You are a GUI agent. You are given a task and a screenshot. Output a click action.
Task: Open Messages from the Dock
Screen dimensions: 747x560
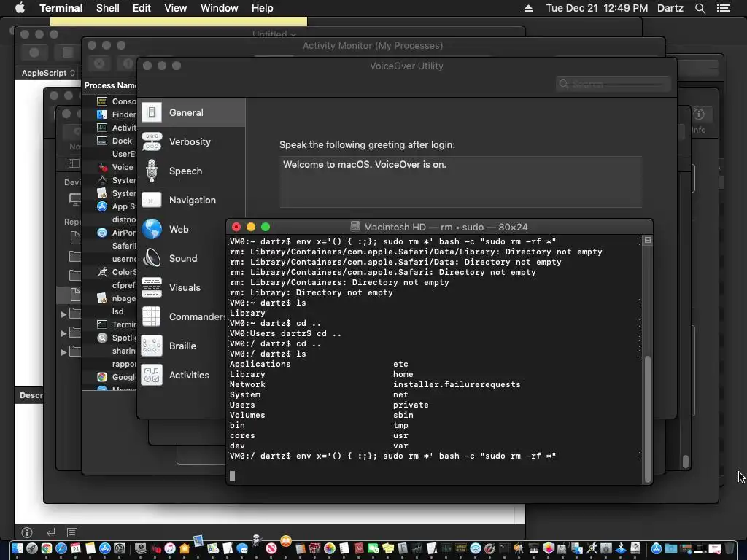click(x=242, y=548)
